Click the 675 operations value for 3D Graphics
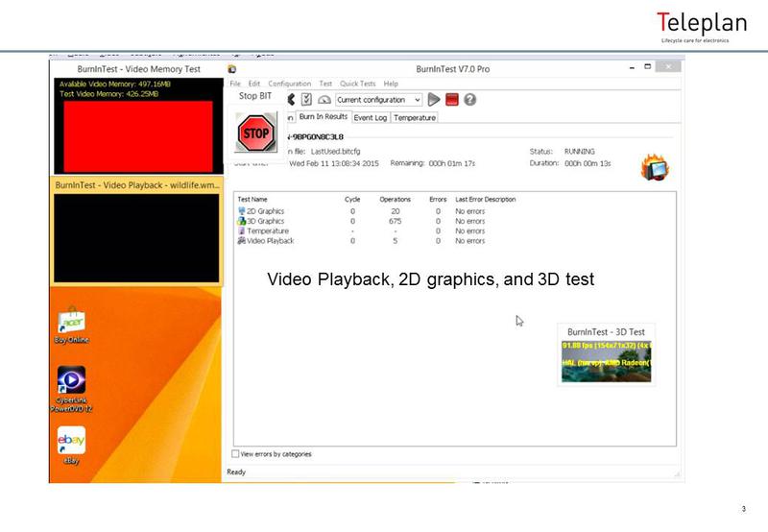Viewport: 768px width, 532px height. pyautogui.click(x=395, y=221)
